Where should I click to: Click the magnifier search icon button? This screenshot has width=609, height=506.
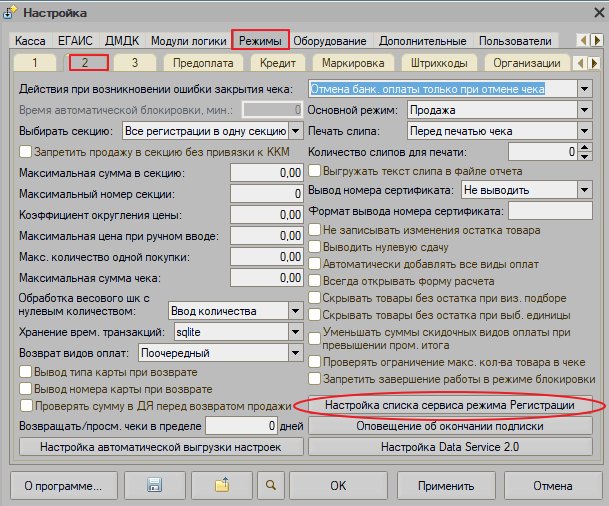pyautogui.click(x=271, y=485)
